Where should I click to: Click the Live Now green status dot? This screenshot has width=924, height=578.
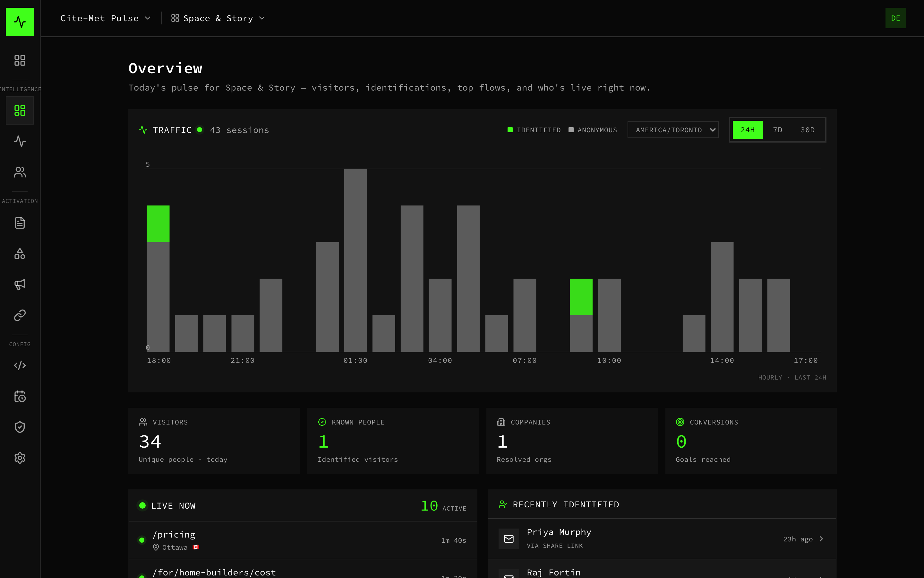pos(142,506)
